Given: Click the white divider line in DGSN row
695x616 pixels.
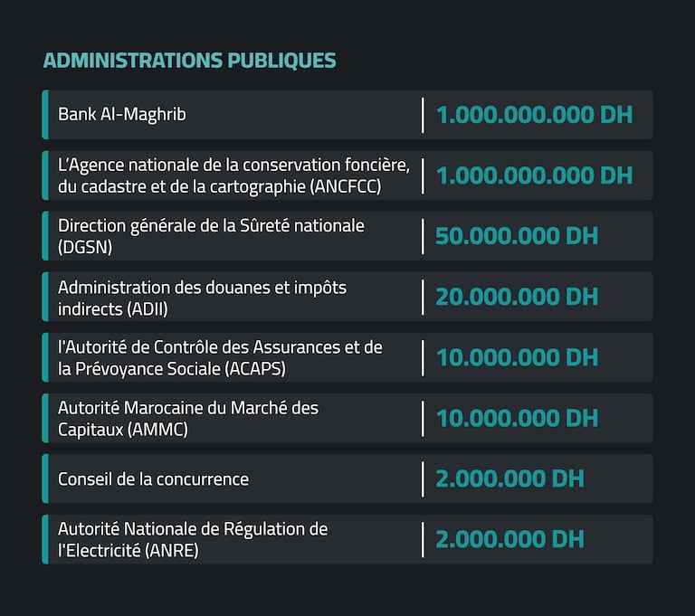Looking at the screenshot, I should click(423, 236).
